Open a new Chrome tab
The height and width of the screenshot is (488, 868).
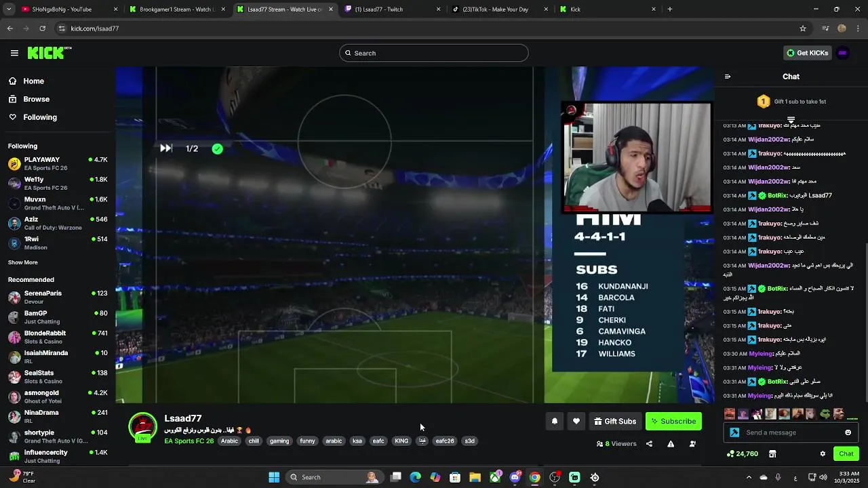(x=670, y=9)
